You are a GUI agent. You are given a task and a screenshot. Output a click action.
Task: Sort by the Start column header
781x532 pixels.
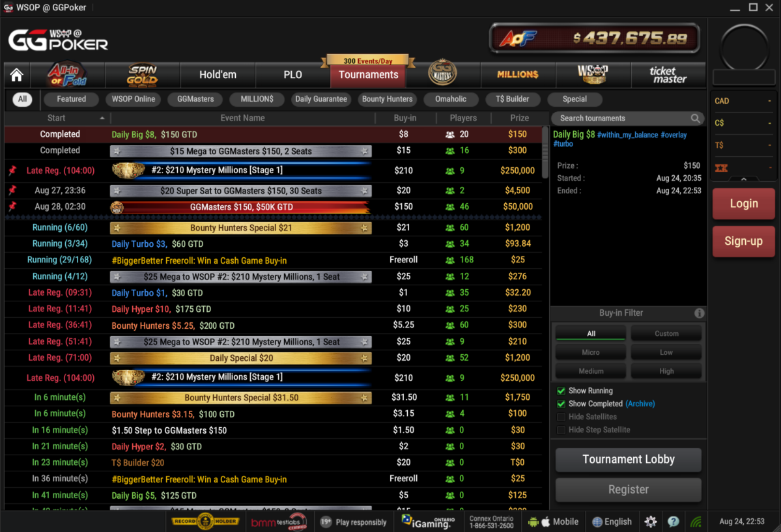[57, 118]
